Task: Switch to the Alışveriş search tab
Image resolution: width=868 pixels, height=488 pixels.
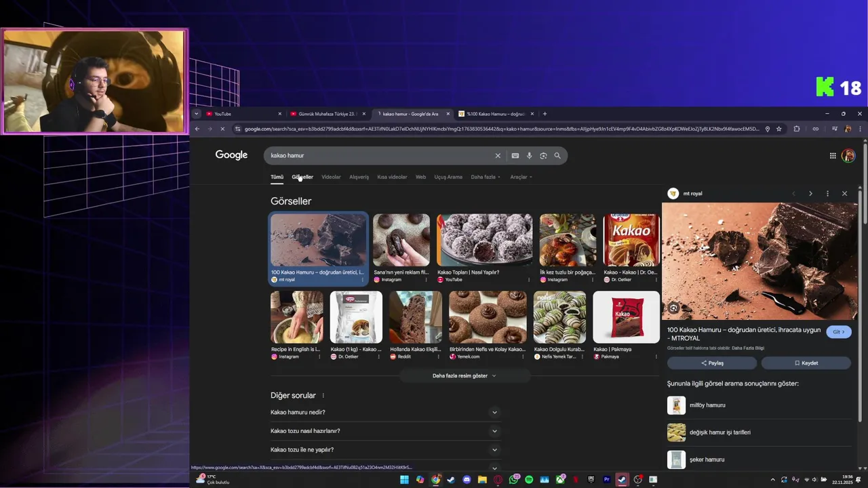Action: tap(359, 177)
